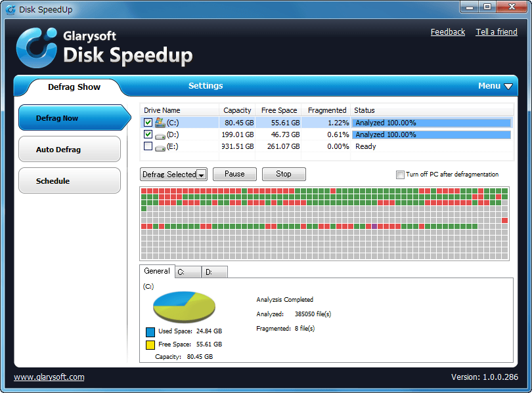This screenshot has height=393, width=532.
Task: Click the 199.01 GB capacity cell
Action: click(x=238, y=134)
